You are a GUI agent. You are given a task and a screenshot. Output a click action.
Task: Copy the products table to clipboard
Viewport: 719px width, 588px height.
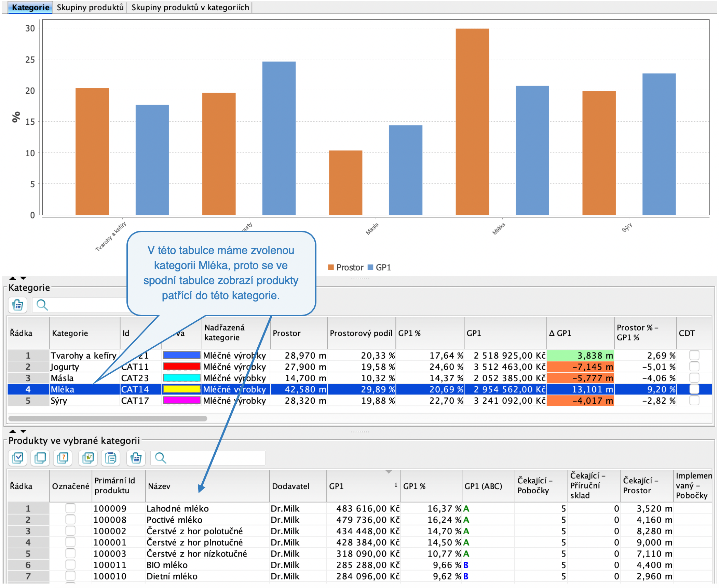[136, 458]
